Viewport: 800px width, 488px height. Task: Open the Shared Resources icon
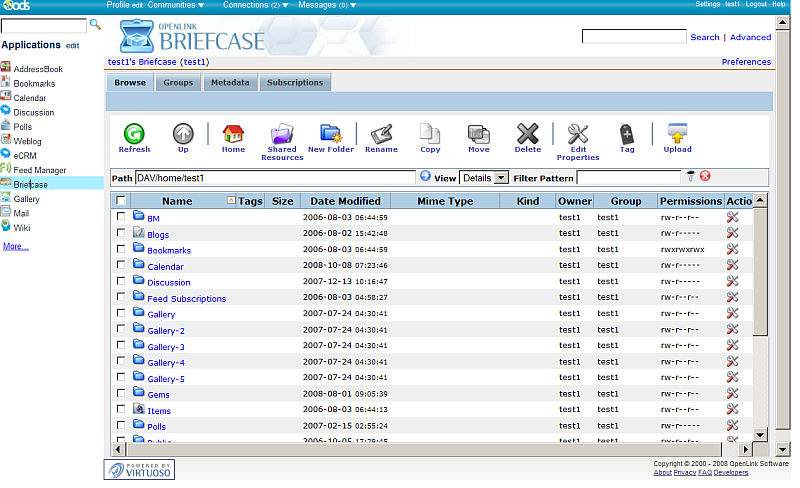282,134
